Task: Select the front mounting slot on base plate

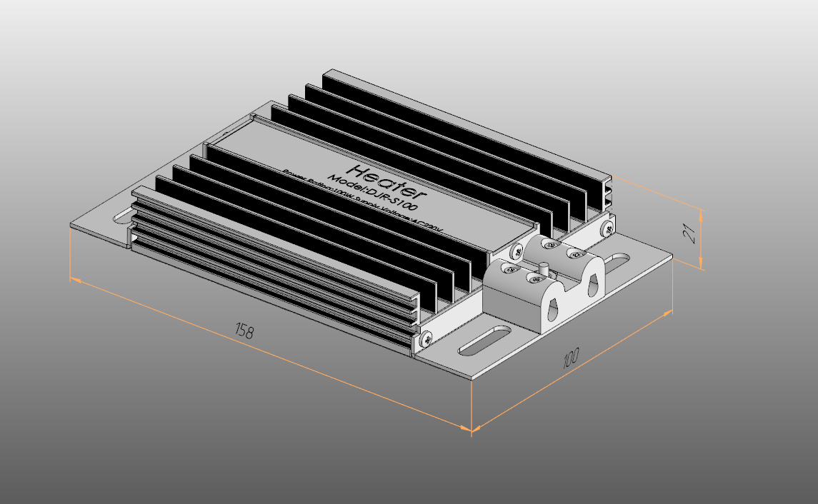Action: pos(484,341)
